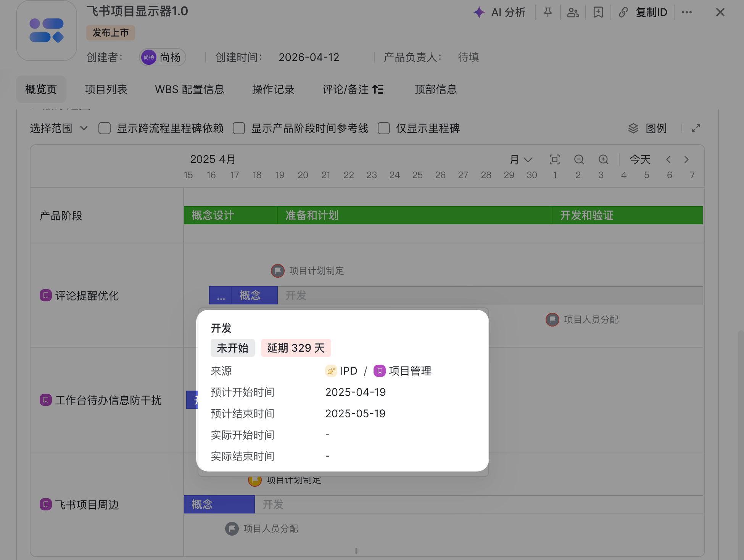The image size is (744, 560).
Task: Click 概念 bar in 评论提醒优化 row
Action: click(x=255, y=295)
